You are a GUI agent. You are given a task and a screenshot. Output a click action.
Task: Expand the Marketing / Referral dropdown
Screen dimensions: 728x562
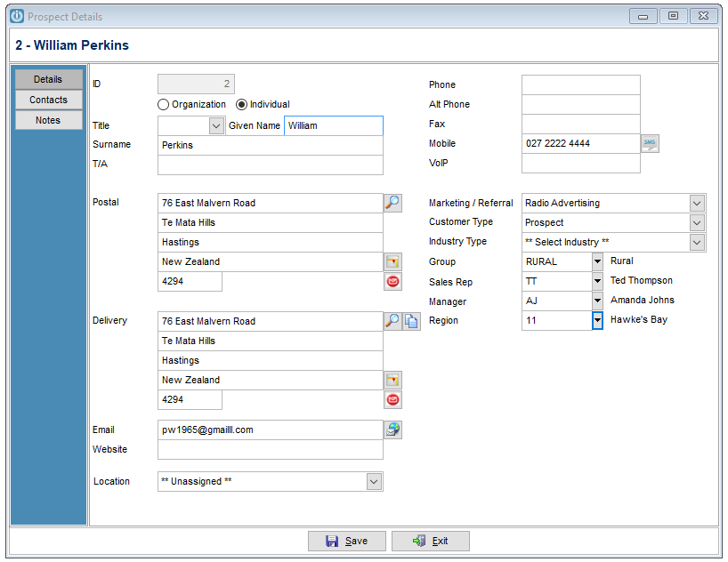tap(697, 204)
